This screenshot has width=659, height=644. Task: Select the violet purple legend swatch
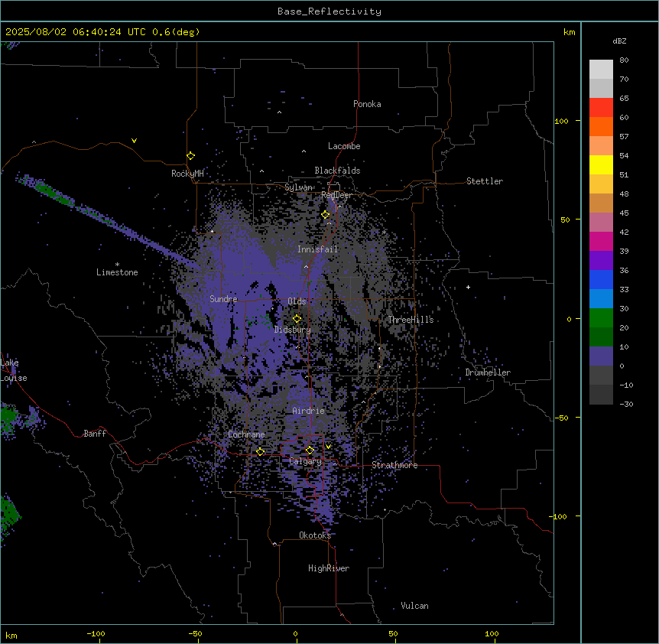[601, 261]
